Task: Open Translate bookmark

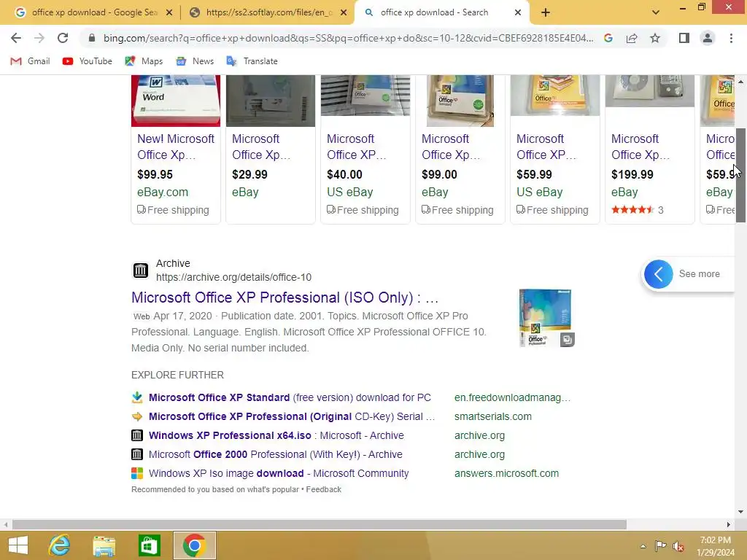Action: tap(252, 61)
